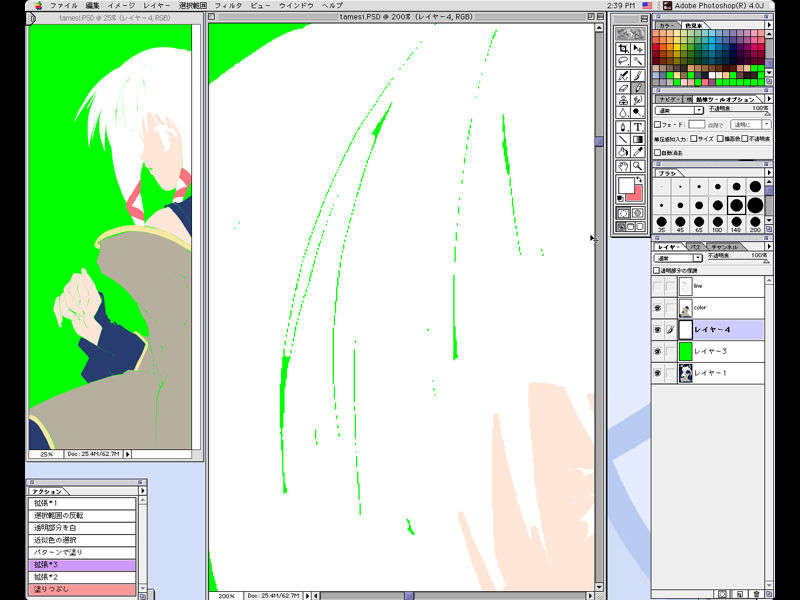Screen dimensions: 800x600
Task: Select the Gradient tool
Action: coord(638,139)
